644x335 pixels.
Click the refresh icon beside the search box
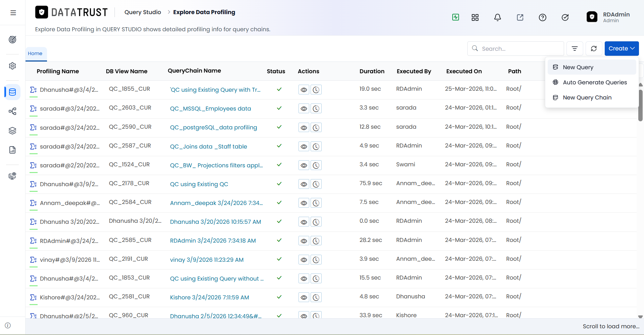(x=594, y=48)
